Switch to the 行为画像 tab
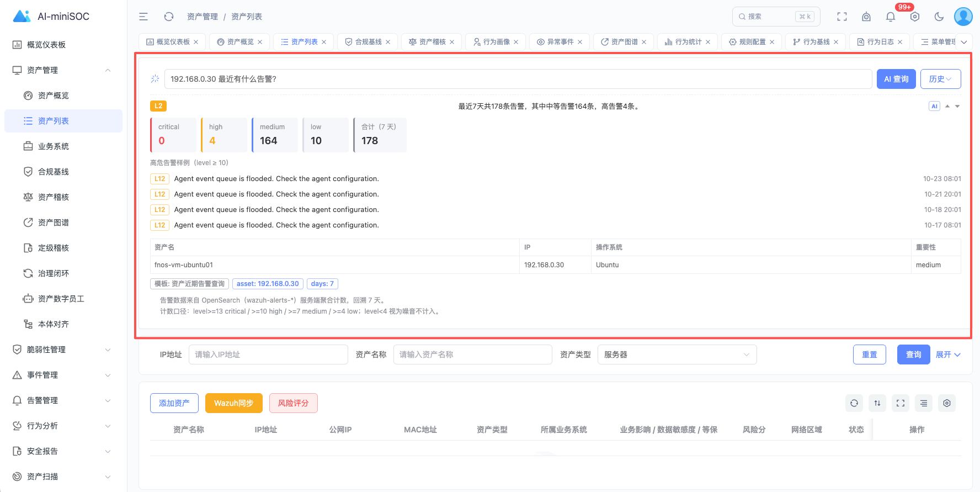This screenshot has width=980, height=492. [496, 42]
